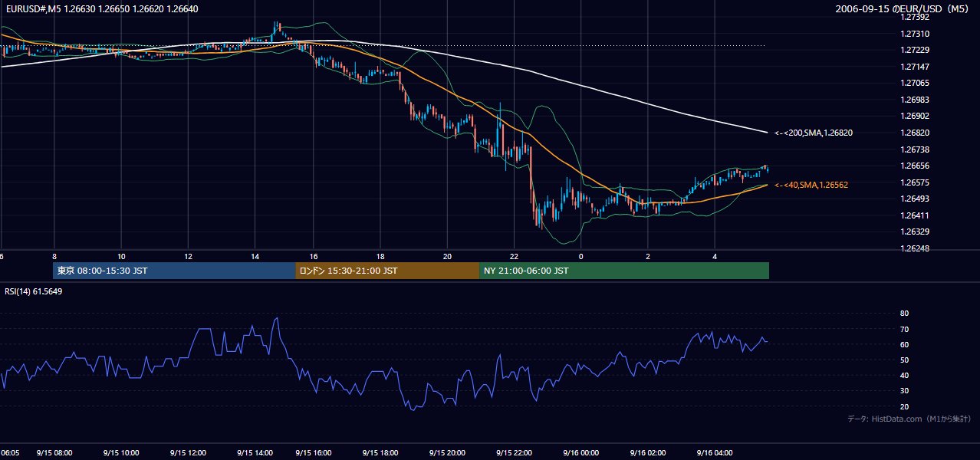Click hour label 18 under price chart

[380, 256]
